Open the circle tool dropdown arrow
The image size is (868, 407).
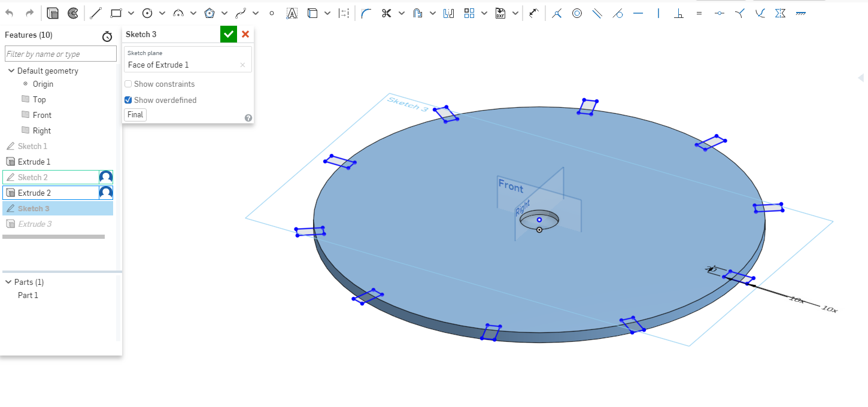pos(162,13)
